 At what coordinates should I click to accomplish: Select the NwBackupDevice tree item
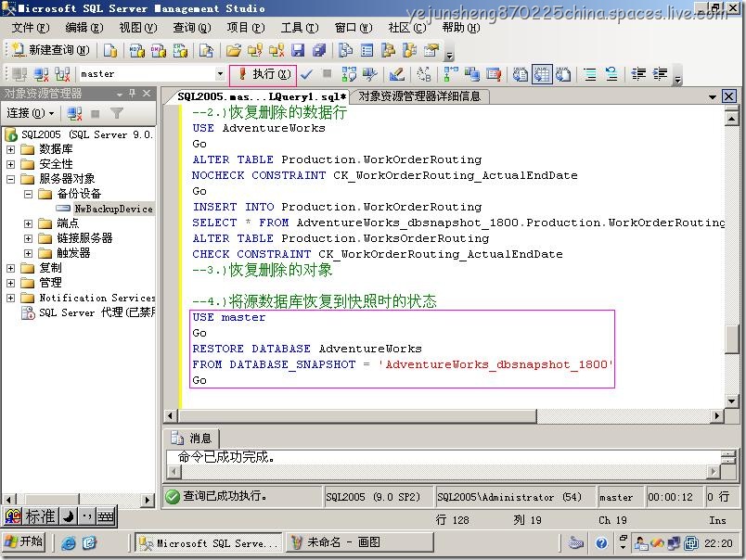(113, 209)
